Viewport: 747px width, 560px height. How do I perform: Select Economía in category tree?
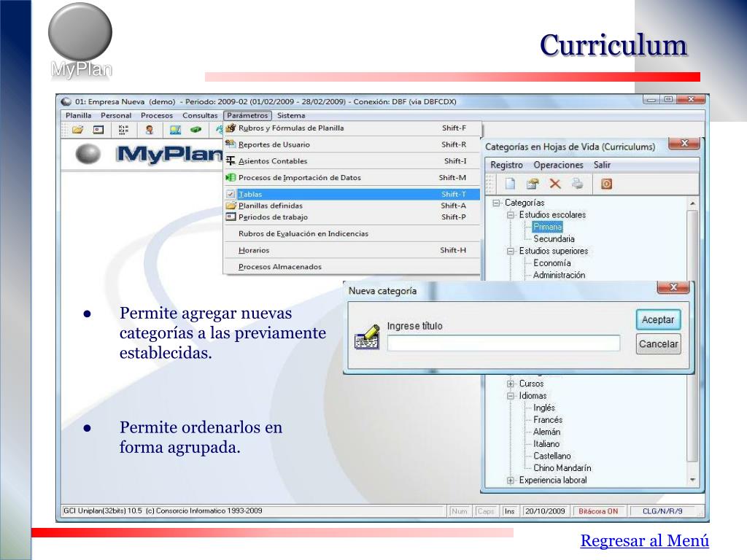click(x=551, y=262)
